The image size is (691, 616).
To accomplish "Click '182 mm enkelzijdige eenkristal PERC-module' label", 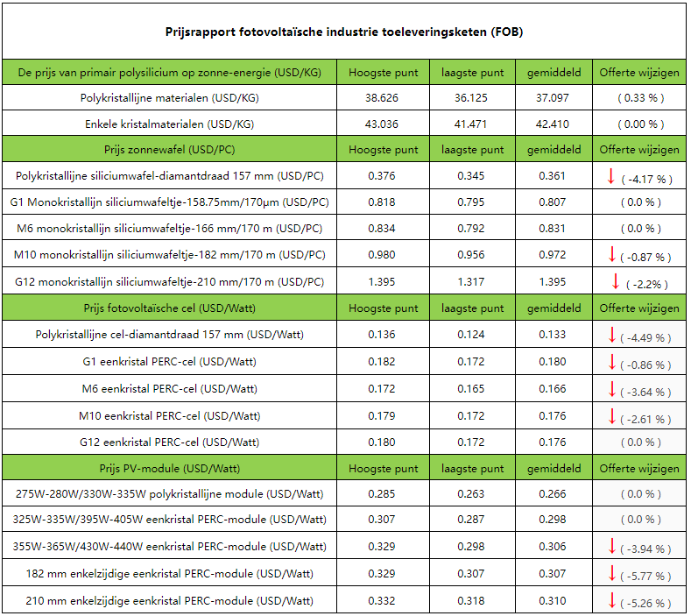I will (170, 574).
